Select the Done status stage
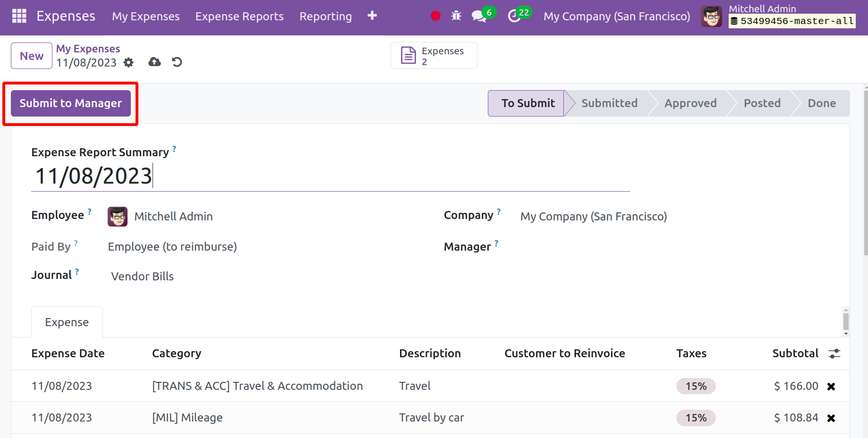The width and height of the screenshot is (868, 438). coord(822,103)
